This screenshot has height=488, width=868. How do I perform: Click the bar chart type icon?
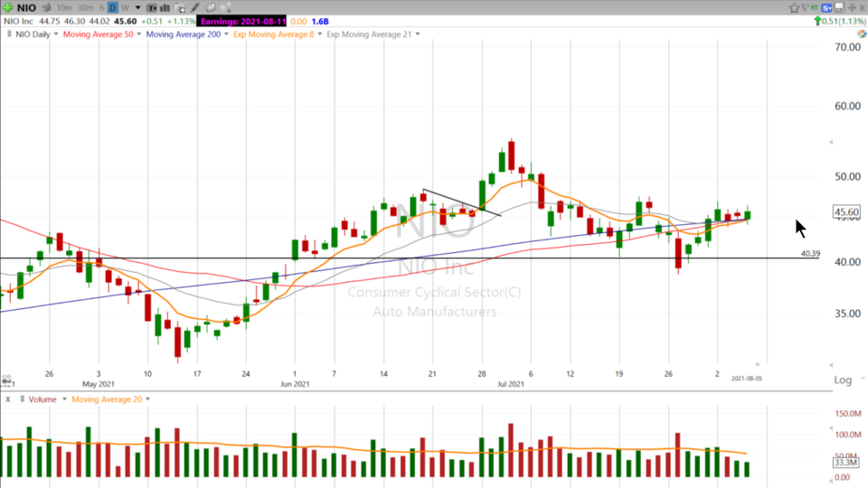[x=165, y=8]
